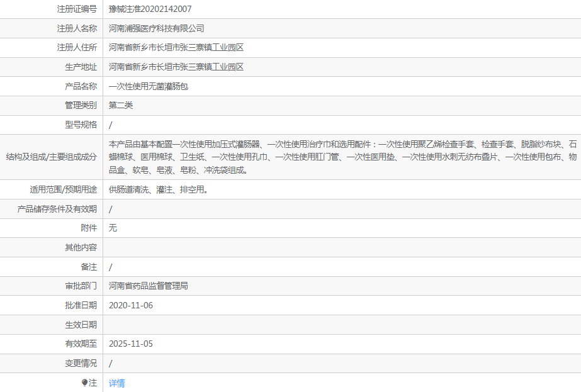Select registration number 豫械注准20202142007

[150, 9]
